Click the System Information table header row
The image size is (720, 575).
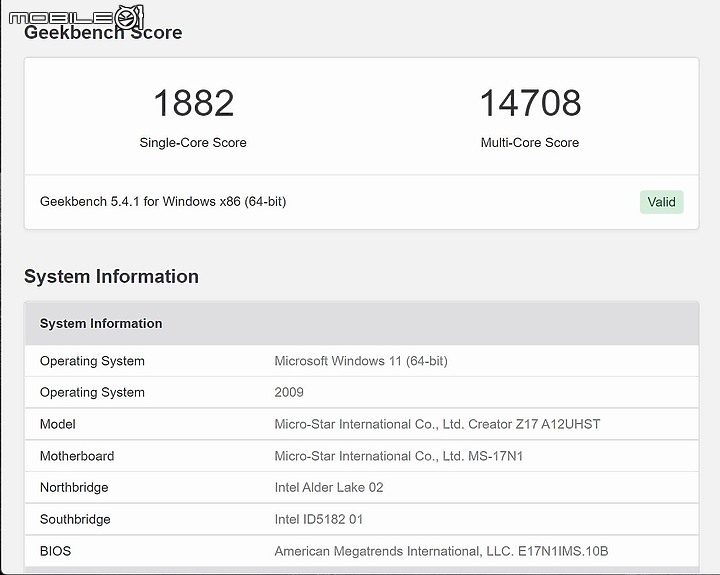361,323
